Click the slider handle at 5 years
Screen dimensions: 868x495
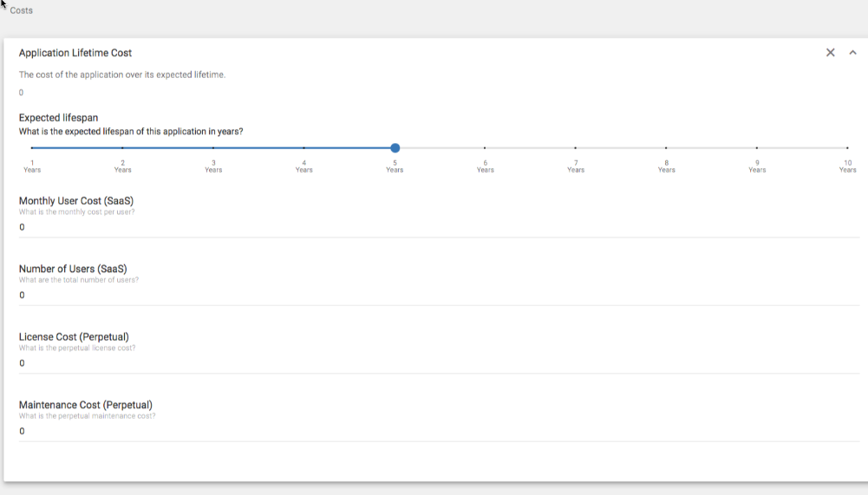395,148
